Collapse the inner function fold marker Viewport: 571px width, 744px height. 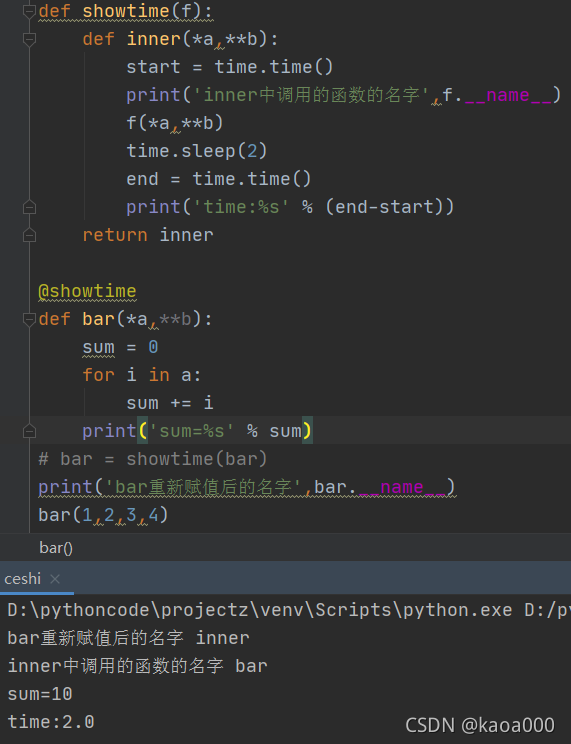coord(29,39)
